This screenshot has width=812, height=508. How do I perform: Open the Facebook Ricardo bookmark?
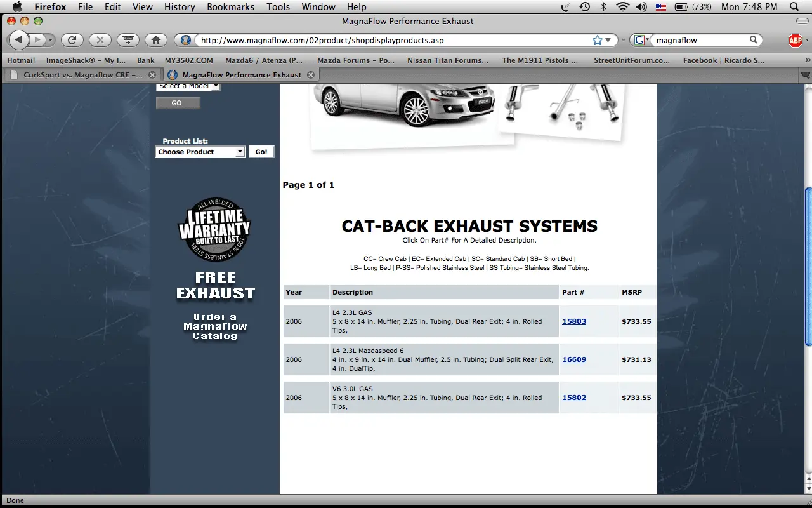[x=724, y=60]
